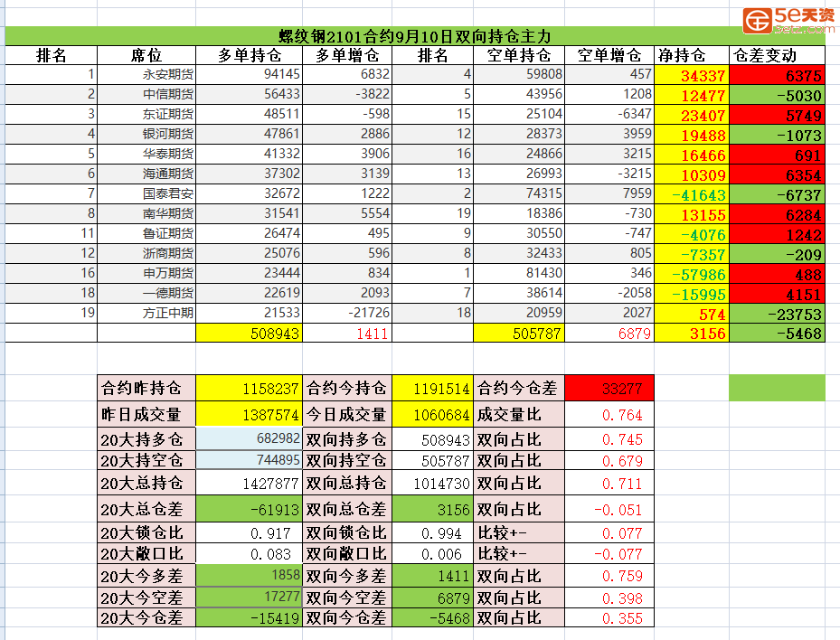Click net total cell 3156 in top table
This screenshot has width=840, height=640.
click(692, 333)
